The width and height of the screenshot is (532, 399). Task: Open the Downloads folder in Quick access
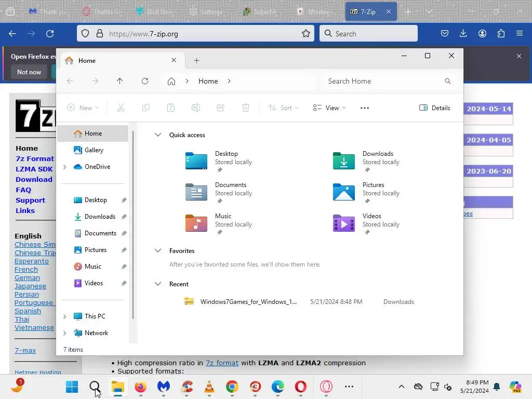coord(344,161)
